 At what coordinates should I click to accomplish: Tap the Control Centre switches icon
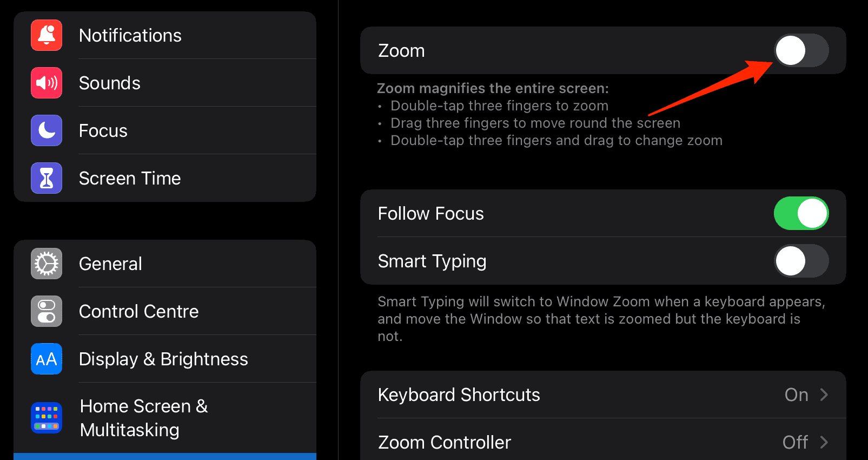[x=47, y=311]
